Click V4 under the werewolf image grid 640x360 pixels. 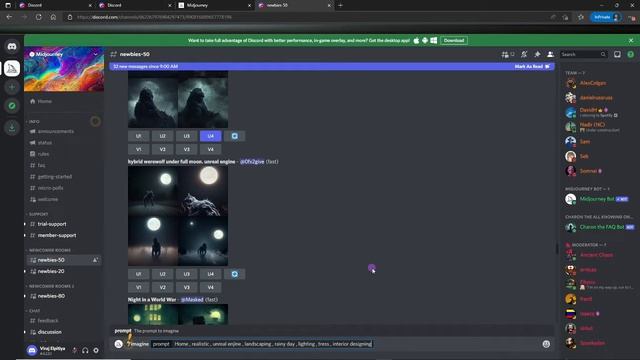211,287
